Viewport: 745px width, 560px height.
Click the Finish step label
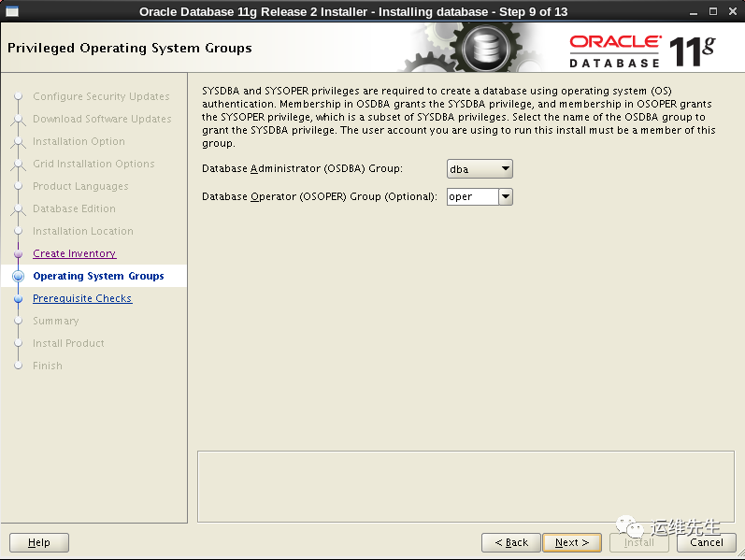point(48,366)
